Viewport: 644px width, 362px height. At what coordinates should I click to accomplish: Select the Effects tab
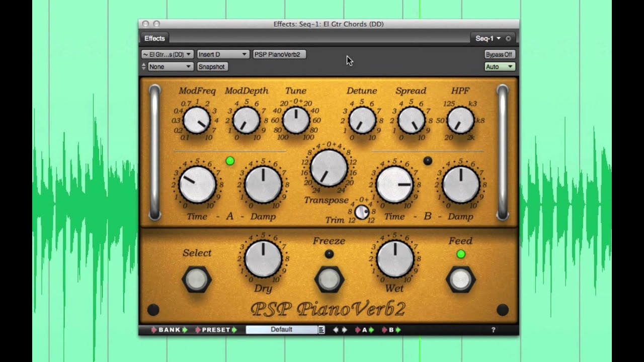point(154,38)
